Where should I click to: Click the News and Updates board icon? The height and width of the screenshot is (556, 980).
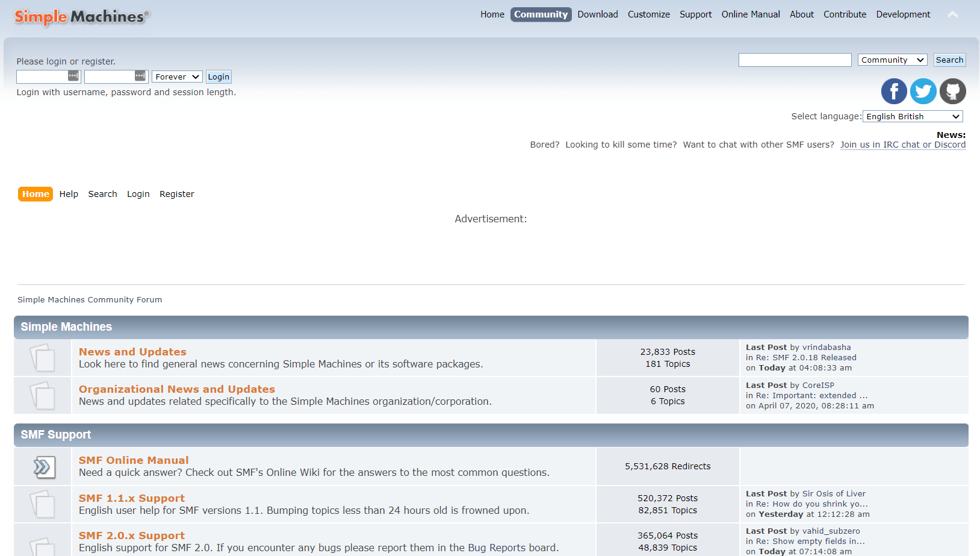[42, 357]
